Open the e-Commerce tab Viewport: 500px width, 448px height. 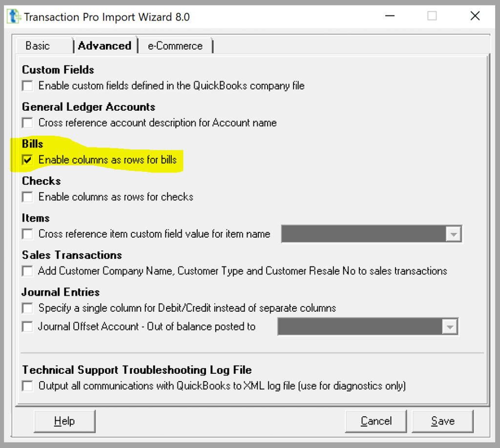click(x=175, y=46)
